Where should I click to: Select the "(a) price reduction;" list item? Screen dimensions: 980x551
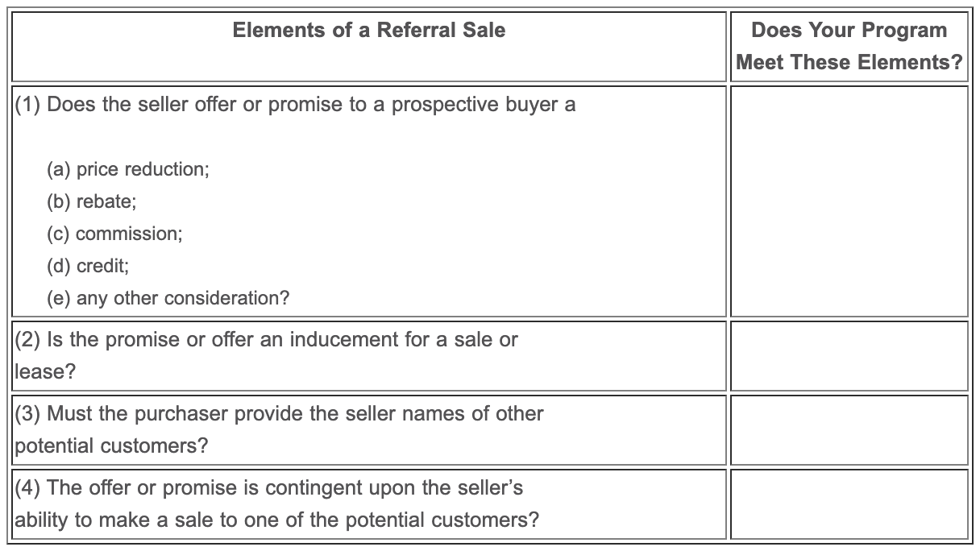click(x=128, y=169)
